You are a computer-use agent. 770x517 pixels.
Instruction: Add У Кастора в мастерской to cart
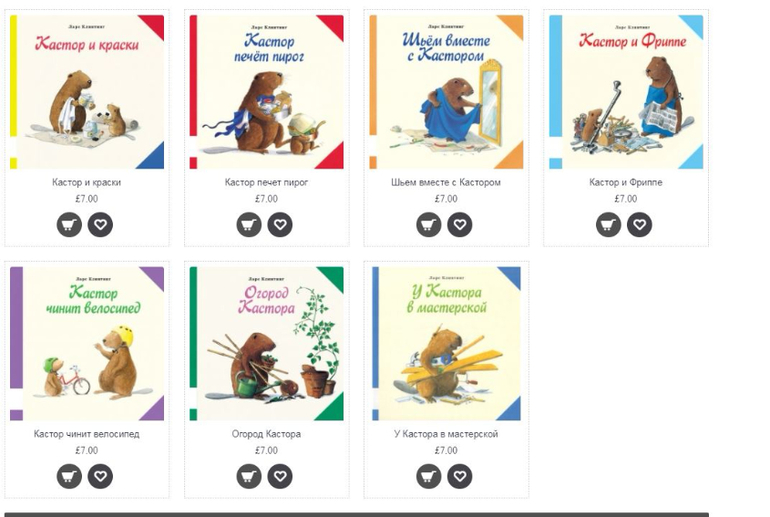click(x=429, y=476)
